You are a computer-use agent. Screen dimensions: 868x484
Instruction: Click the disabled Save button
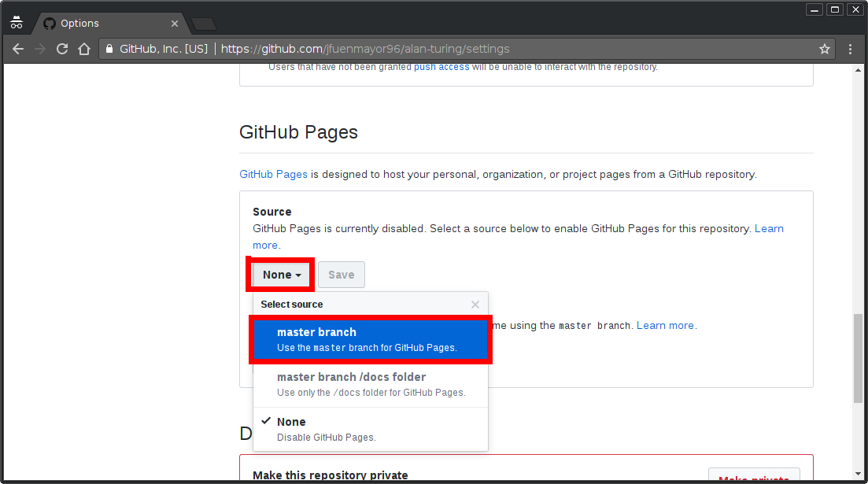coord(341,275)
